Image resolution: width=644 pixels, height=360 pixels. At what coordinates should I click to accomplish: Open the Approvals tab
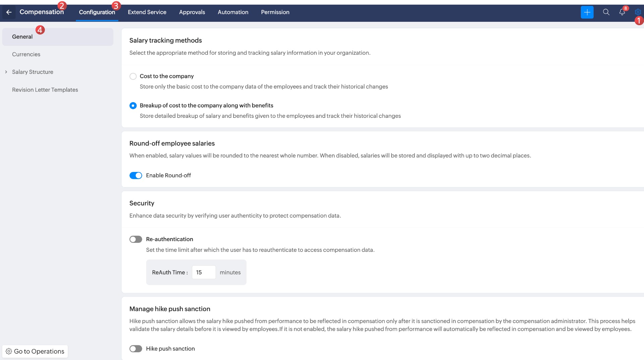192,12
